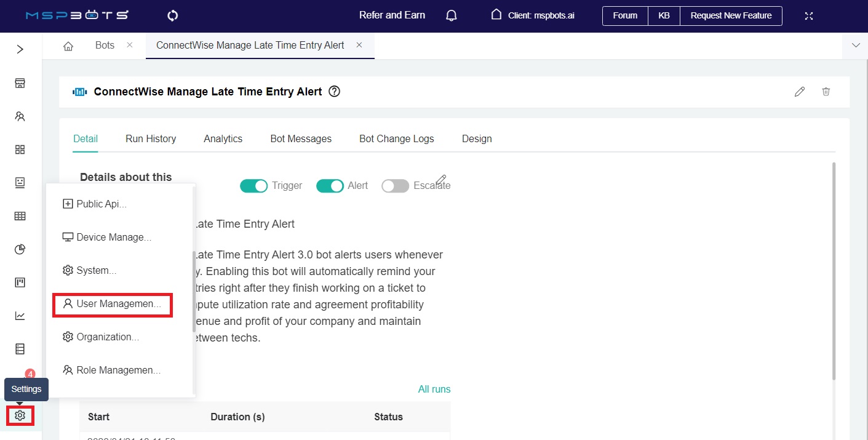Open the notification bell icon
The height and width of the screenshot is (440, 868).
click(x=452, y=15)
